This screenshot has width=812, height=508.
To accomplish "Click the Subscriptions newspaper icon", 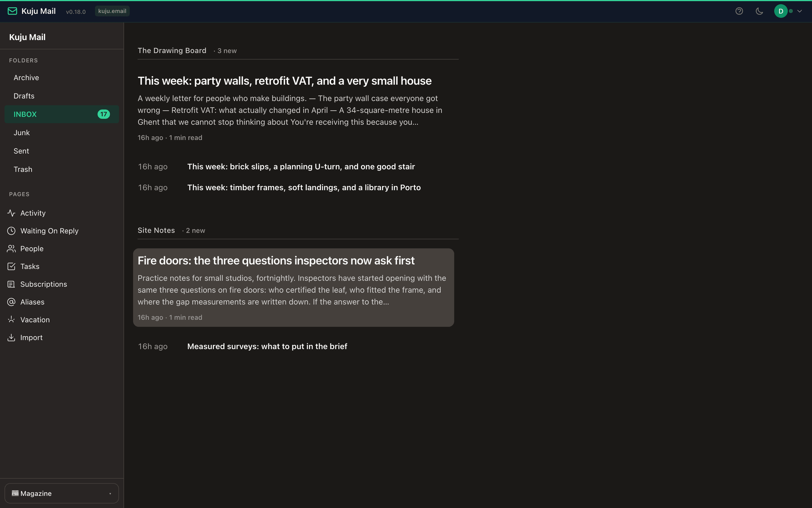I will click(x=11, y=284).
